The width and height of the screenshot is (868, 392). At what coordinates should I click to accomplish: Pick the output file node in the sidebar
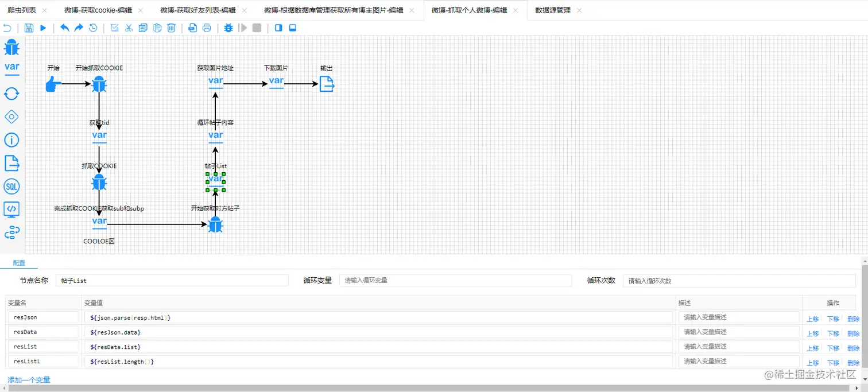(x=11, y=163)
